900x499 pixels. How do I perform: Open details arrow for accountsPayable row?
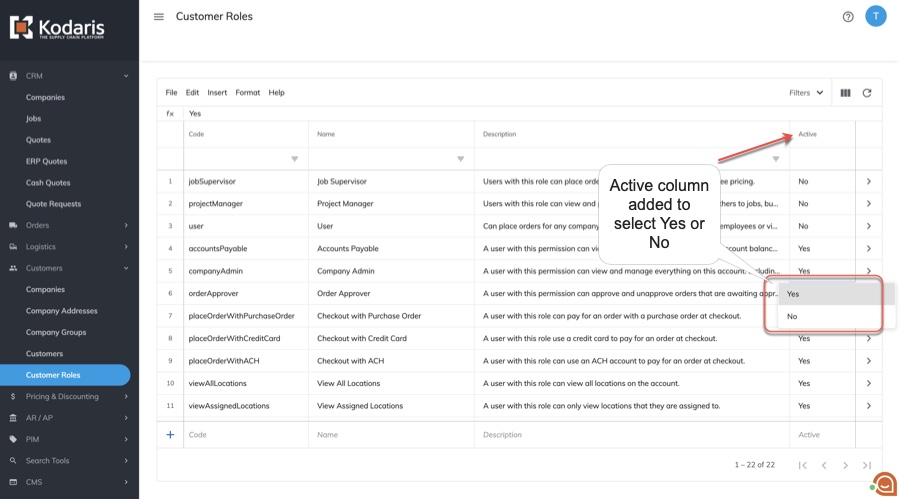pyautogui.click(x=868, y=249)
